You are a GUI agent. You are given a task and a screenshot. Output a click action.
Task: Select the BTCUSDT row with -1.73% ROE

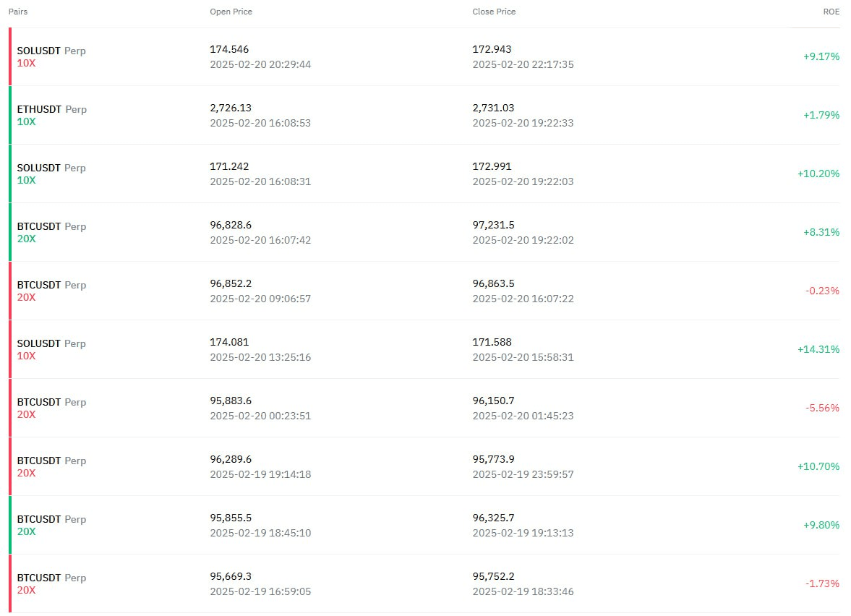[424, 584]
